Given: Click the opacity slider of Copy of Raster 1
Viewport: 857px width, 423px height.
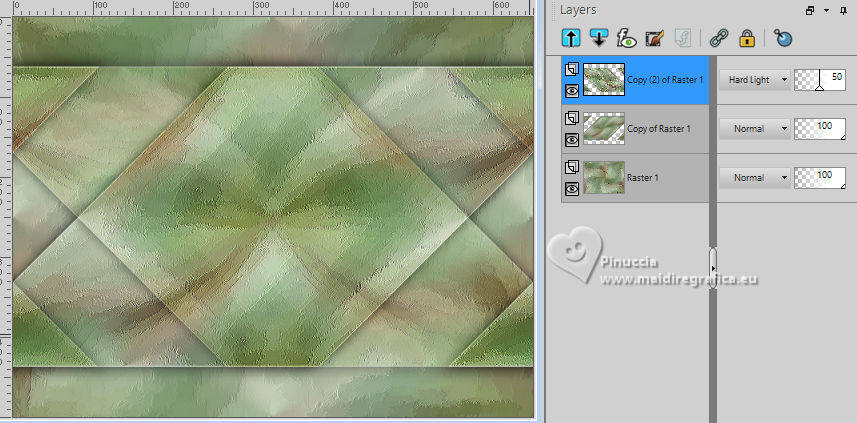Looking at the screenshot, I should click(x=819, y=128).
